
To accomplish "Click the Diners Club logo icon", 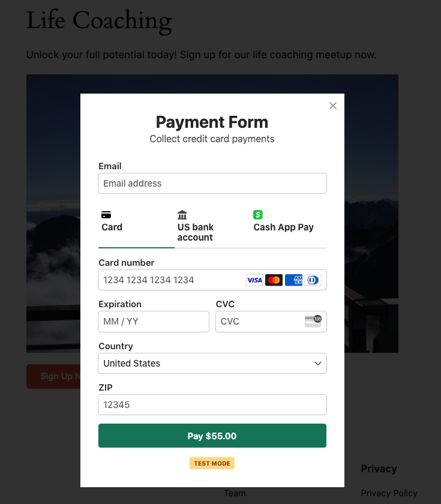I will [x=313, y=280].
